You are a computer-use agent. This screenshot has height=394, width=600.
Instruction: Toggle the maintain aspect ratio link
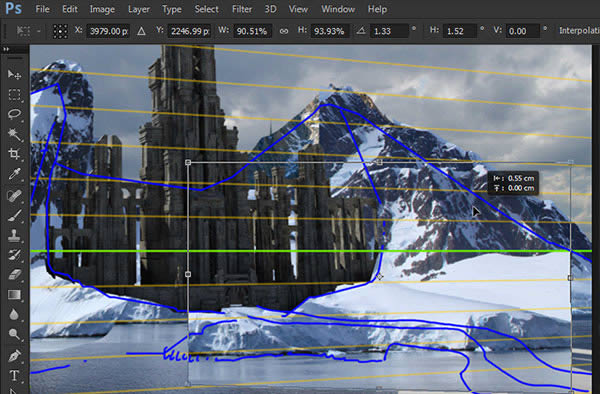tap(284, 31)
